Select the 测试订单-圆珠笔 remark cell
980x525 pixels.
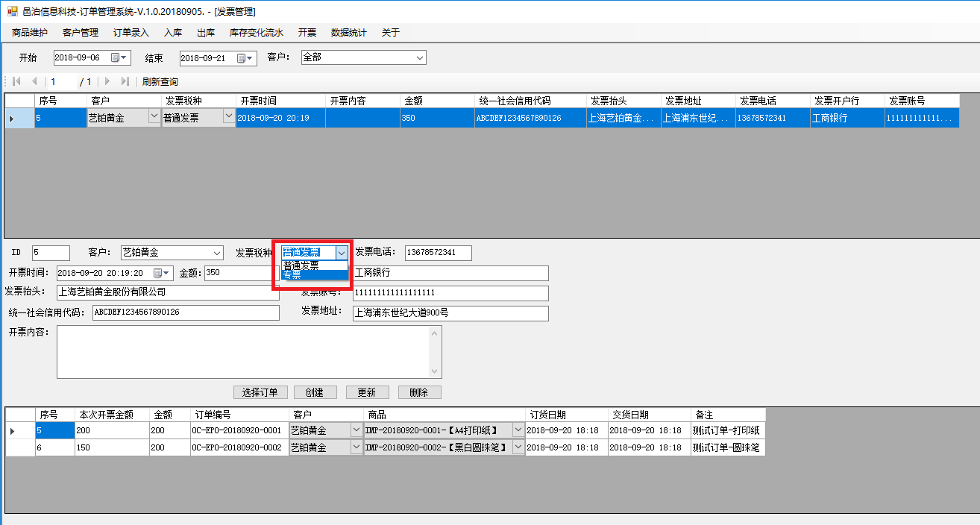727,447
